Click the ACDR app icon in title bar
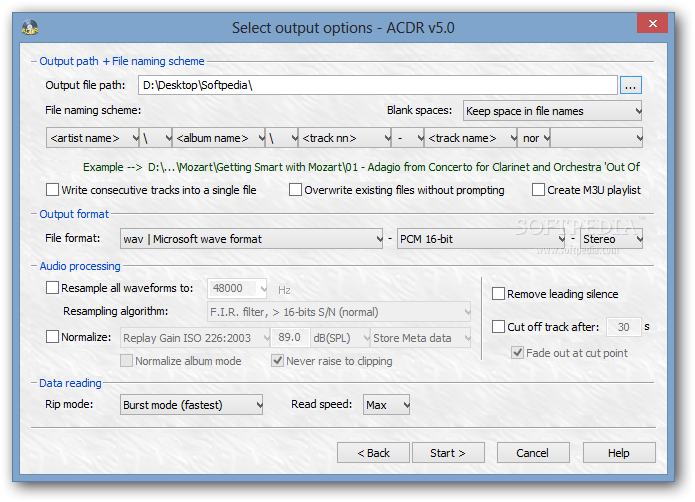 (30, 27)
